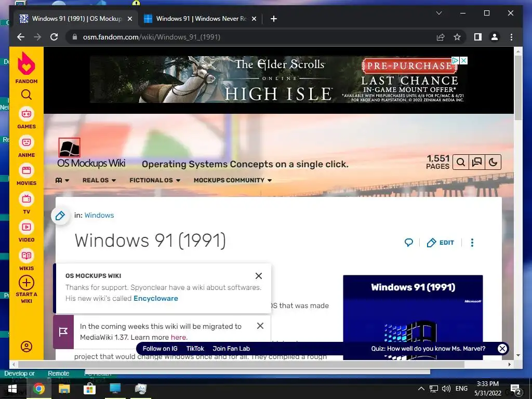Expand the Explore book icon menu

pyautogui.click(x=62, y=180)
